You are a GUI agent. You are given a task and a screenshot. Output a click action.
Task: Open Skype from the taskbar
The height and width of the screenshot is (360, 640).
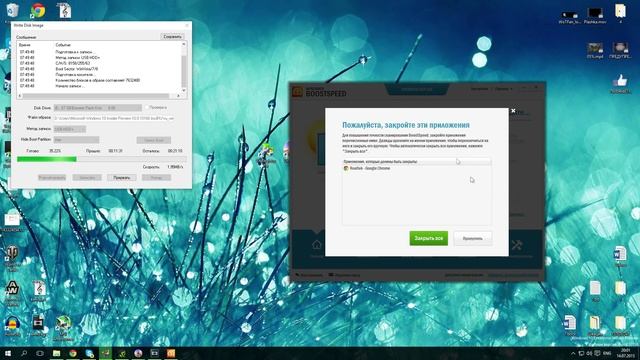tap(89, 353)
